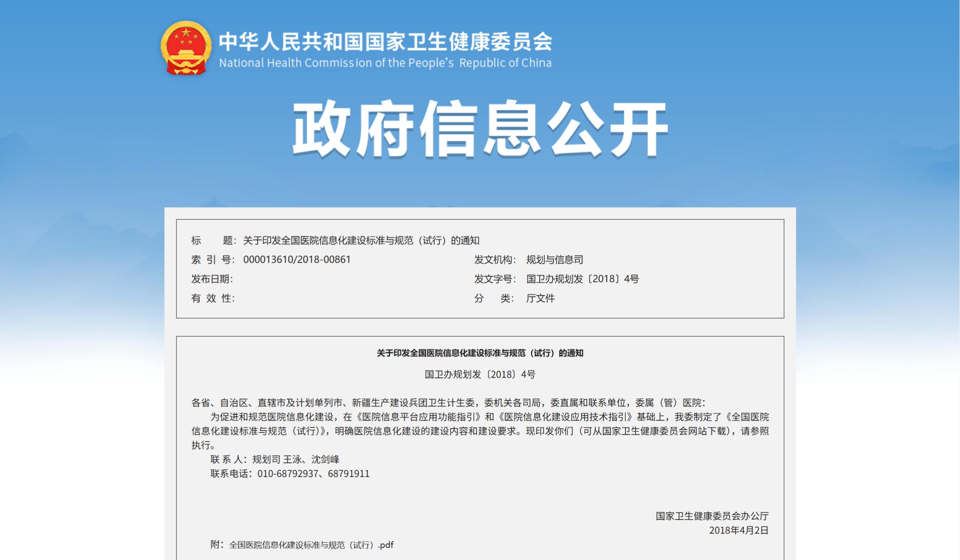Click the 发文机构 label
960x560 pixels.
495,260
